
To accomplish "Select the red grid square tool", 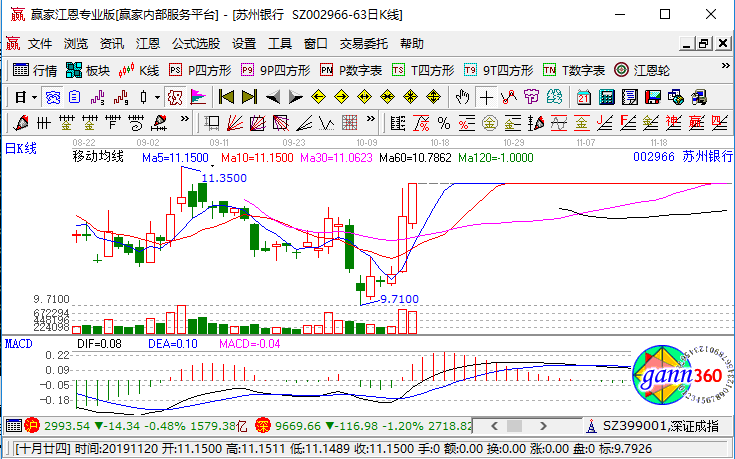I will (350, 123).
